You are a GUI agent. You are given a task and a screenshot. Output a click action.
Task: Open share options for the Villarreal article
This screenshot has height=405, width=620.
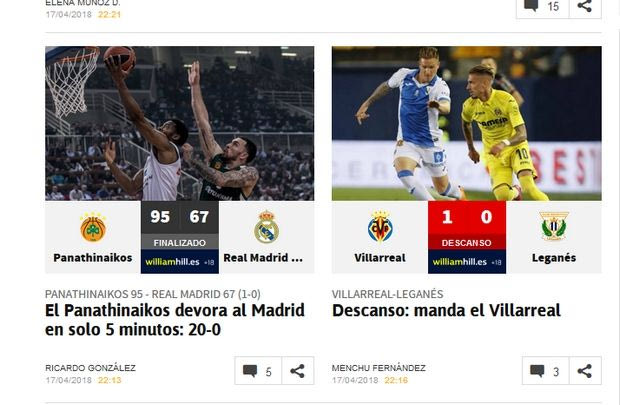585,371
